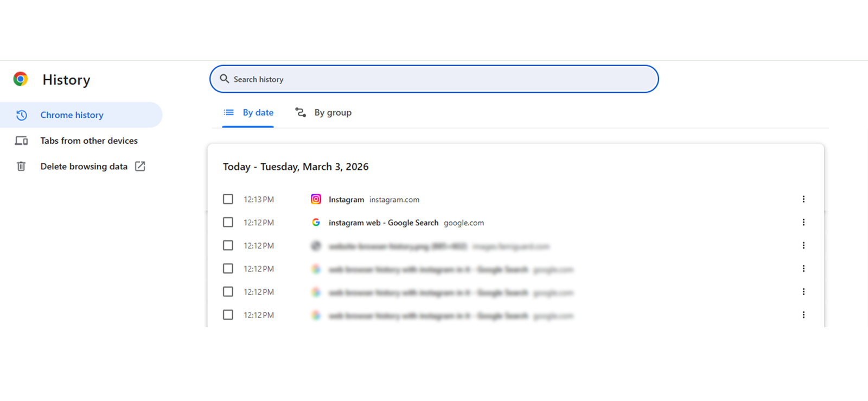868x401 pixels.
Task: Open more actions for instagram web Google Search
Action: click(x=803, y=222)
